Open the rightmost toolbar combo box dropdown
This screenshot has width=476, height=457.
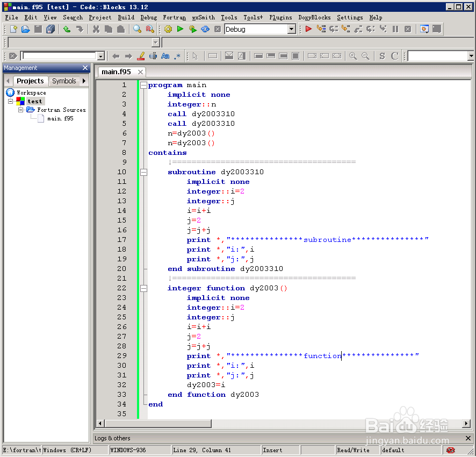coord(471,56)
